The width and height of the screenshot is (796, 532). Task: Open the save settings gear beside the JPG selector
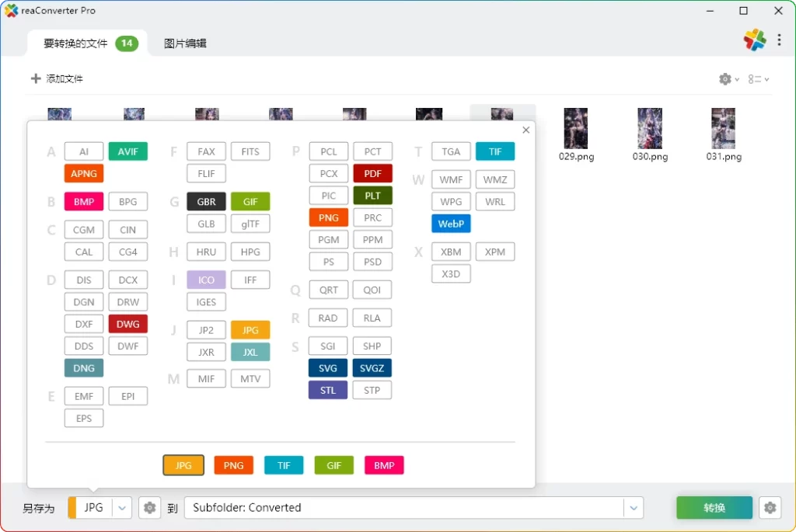point(149,508)
